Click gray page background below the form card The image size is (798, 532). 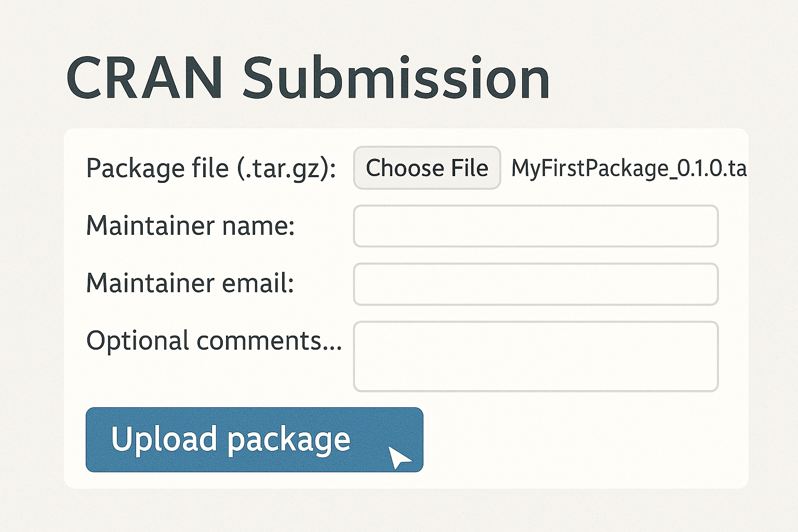[x=399, y=510]
